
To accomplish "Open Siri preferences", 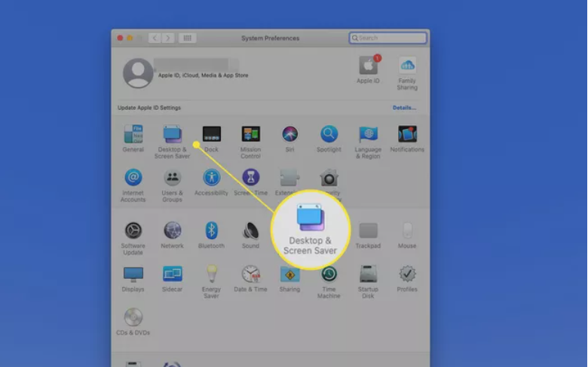I will click(x=290, y=139).
